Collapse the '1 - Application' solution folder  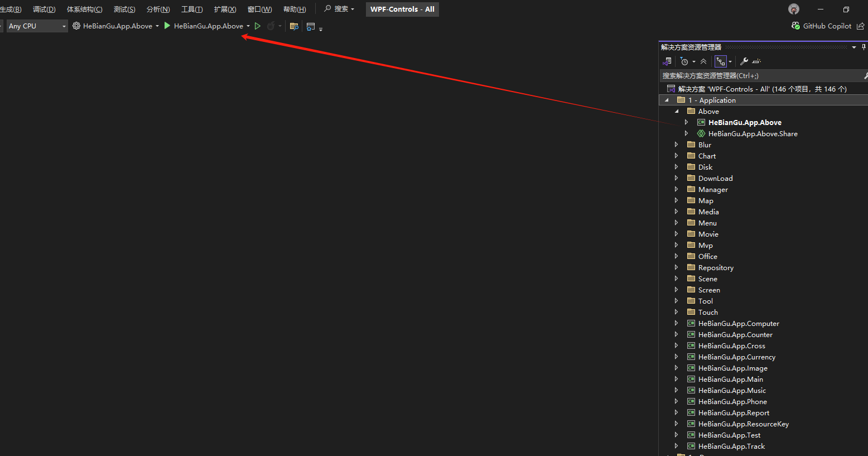pos(666,100)
